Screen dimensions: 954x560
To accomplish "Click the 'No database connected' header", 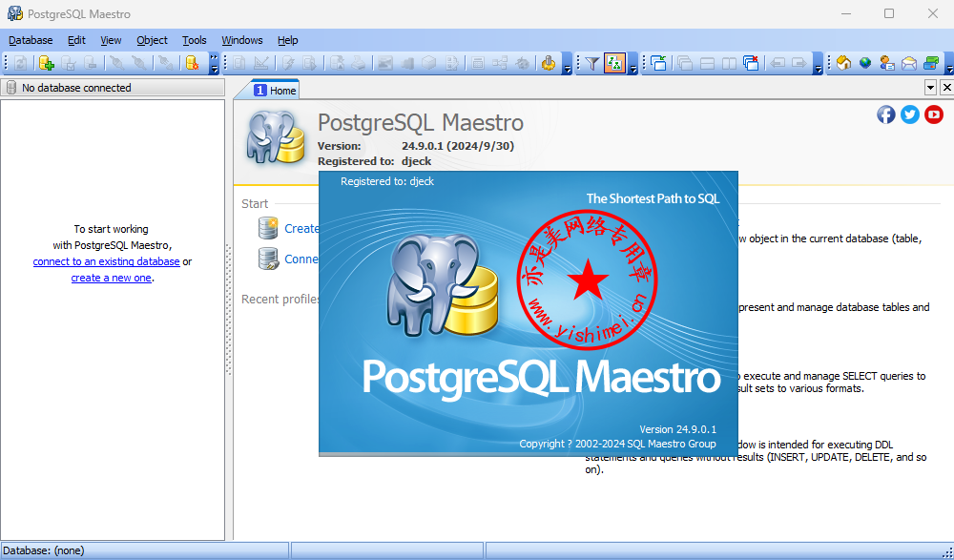I will tap(113, 88).
